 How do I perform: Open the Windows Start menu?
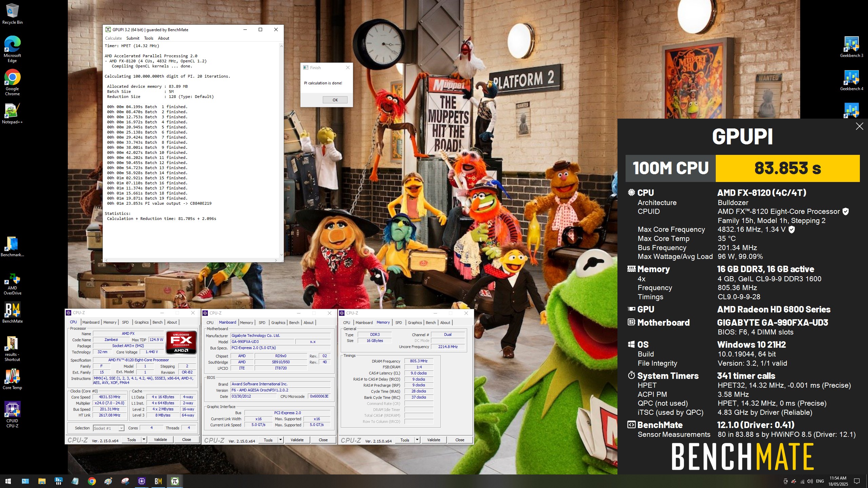click(x=8, y=481)
